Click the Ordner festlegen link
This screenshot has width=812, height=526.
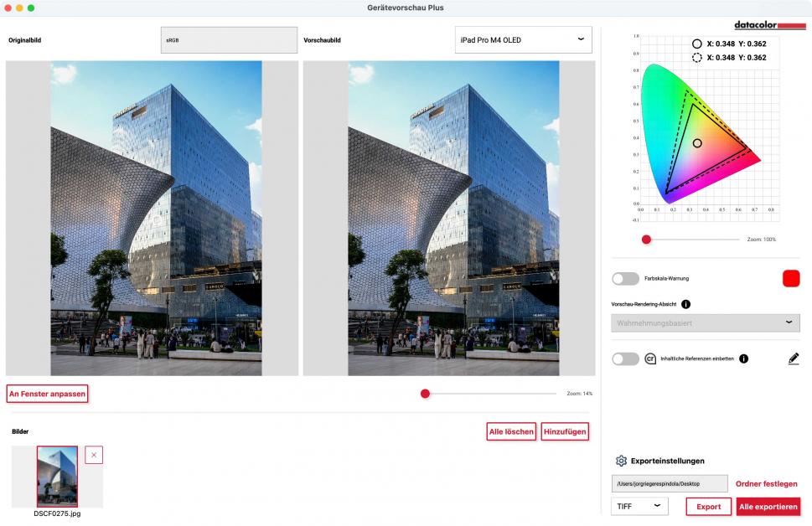coord(767,483)
